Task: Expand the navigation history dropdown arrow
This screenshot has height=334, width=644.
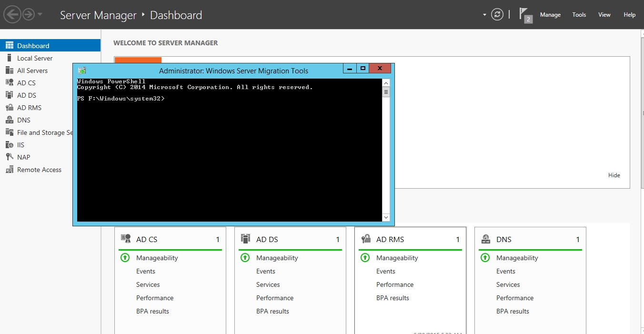Action: [40, 15]
